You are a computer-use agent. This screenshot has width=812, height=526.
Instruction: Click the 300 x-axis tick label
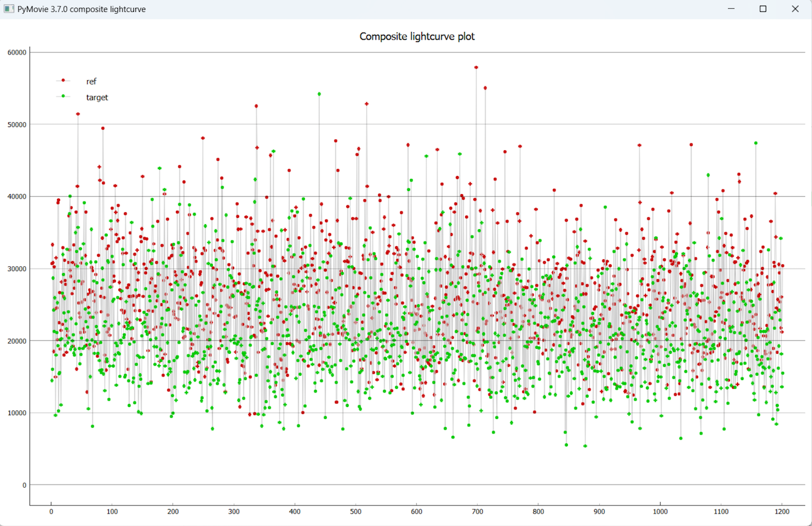pyautogui.click(x=234, y=511)
